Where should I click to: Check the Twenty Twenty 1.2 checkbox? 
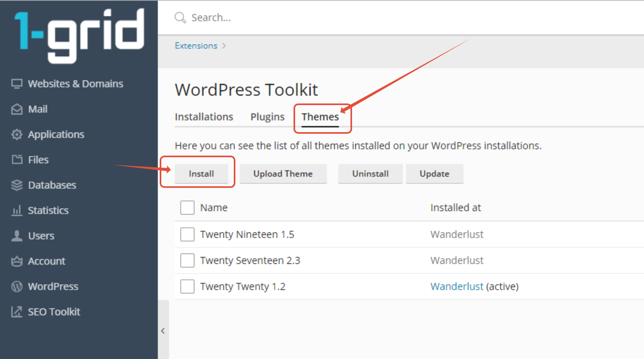click(x=187, y=287)
